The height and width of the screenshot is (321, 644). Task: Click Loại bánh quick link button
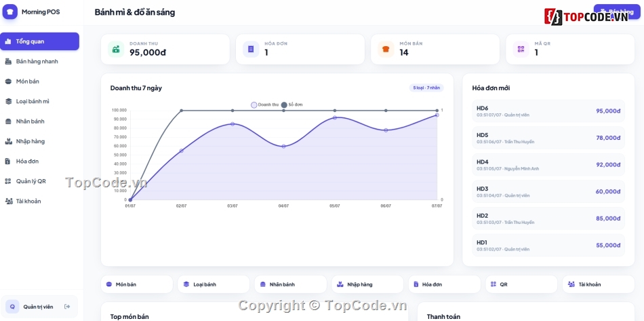214,284
